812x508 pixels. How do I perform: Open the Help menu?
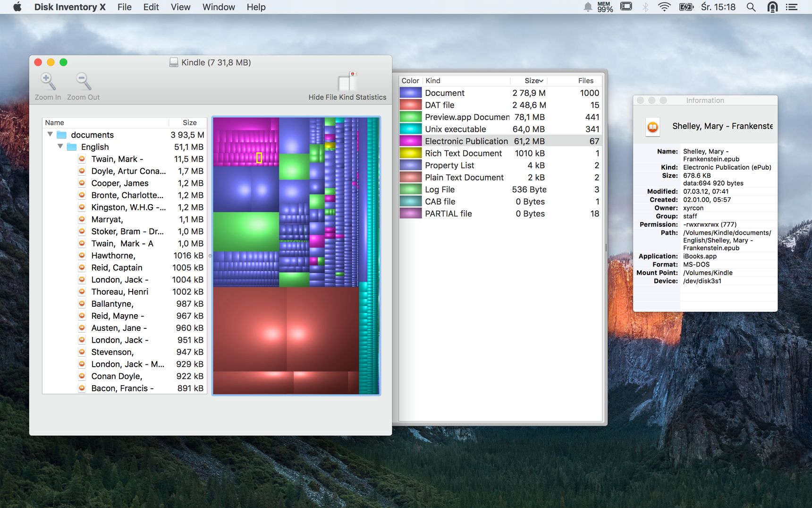click(x=256, y=7)
